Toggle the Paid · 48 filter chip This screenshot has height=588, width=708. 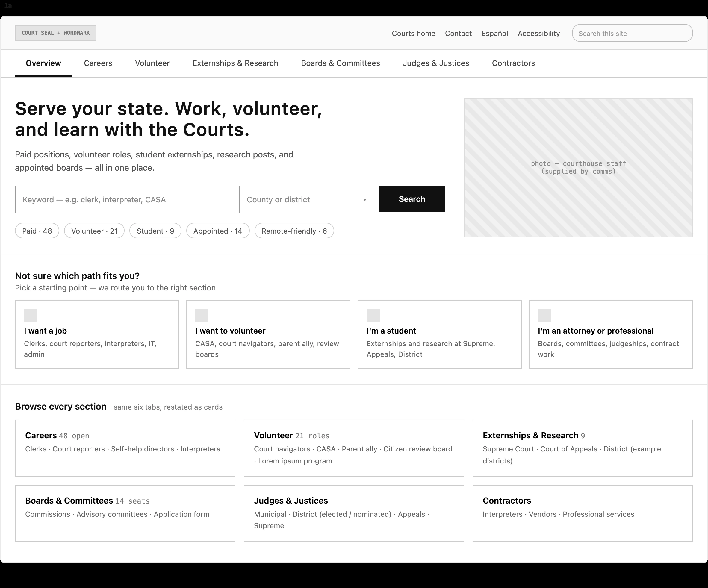tap(37, 231)
